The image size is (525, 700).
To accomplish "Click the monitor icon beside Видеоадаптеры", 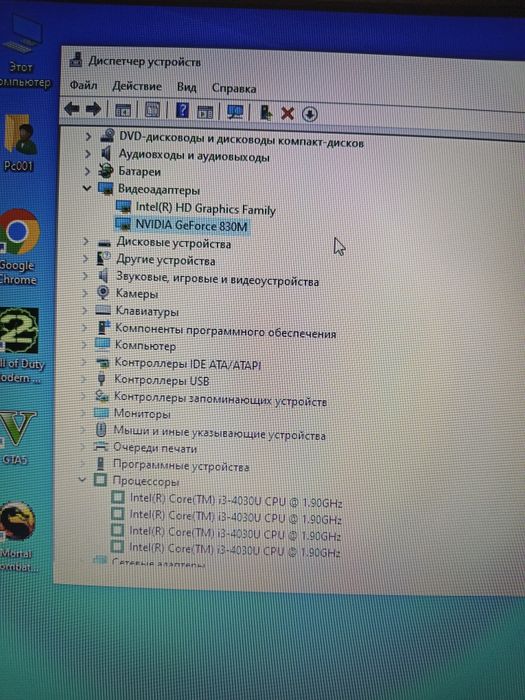I will pos(106,188).
